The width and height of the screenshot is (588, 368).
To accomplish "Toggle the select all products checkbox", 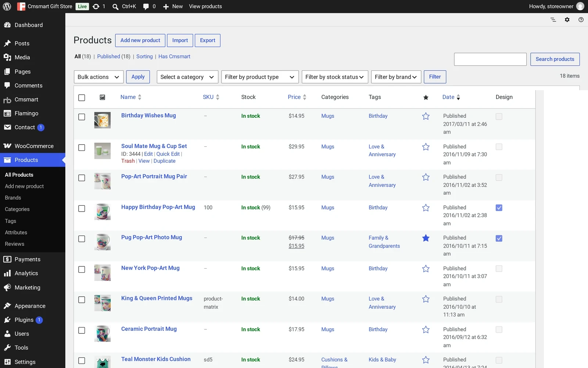I will click(x=82, y=98).
